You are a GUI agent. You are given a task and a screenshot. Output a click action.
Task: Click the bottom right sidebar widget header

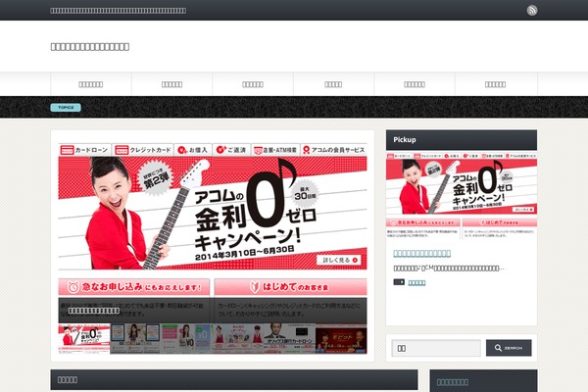click(483, 381)
